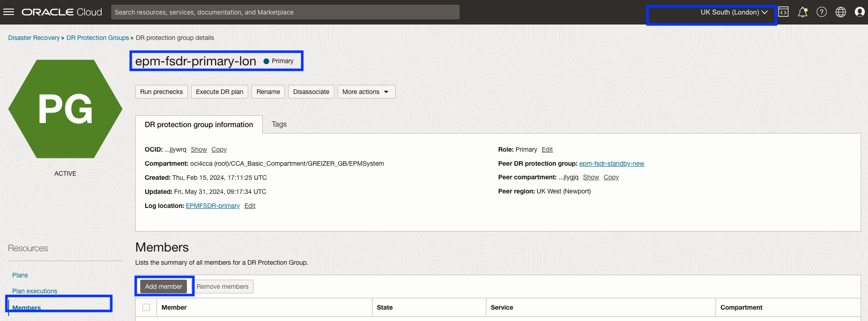Open the hamburger navigation menu
Viewport: 868px width, 321px height.
pyautogui.click(x=9, y=12)
